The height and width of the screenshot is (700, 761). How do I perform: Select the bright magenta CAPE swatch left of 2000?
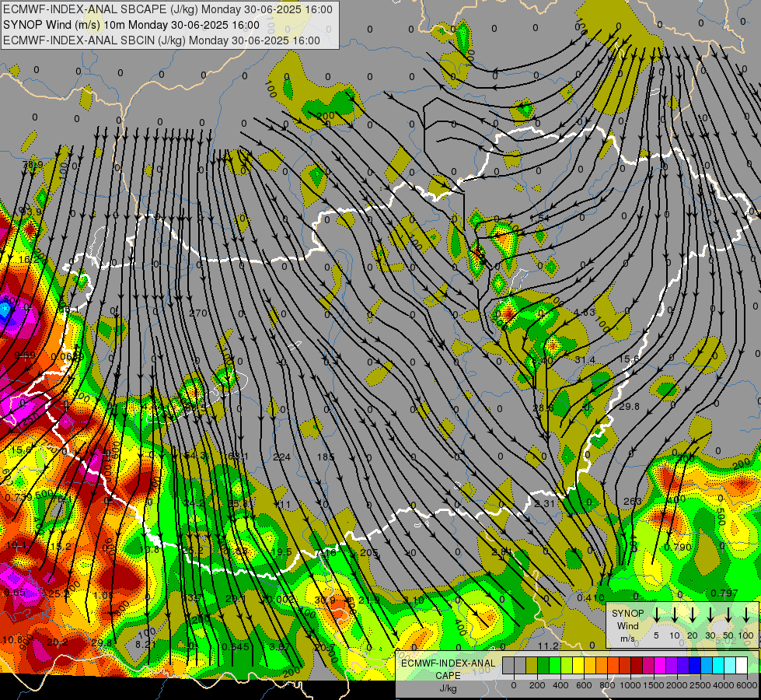coord(660,666)
